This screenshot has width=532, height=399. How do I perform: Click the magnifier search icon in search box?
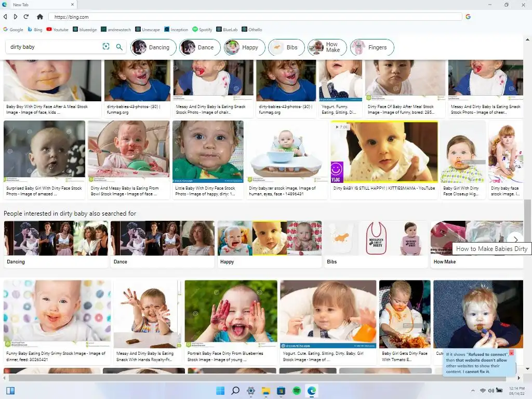pyautogui.click(x=119, y=47)
